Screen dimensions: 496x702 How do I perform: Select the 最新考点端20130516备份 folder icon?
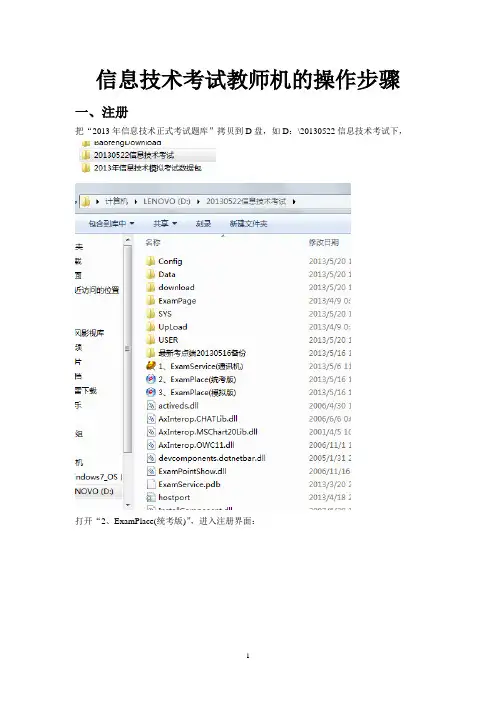pyautogui.click(x=151, y=353)
